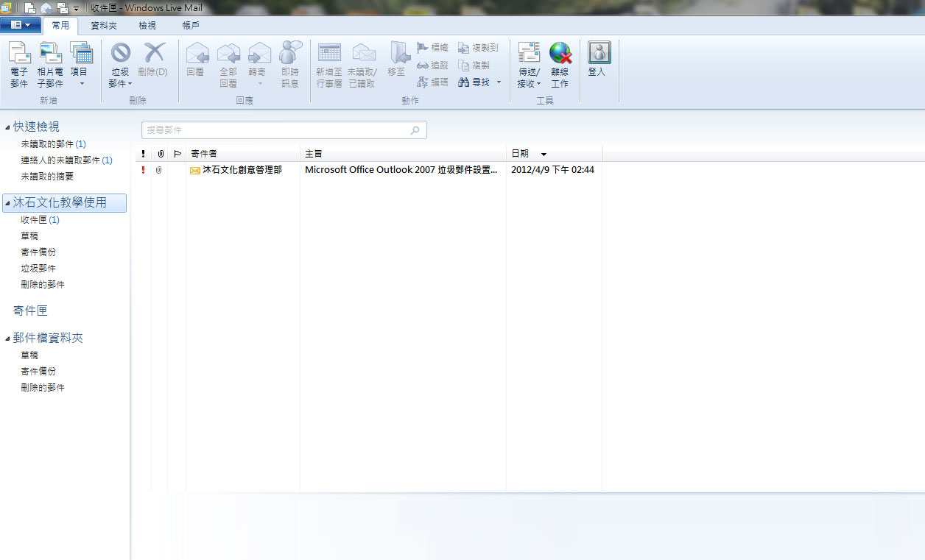Toggle flag on 沐石文化創意管理部 message

177,170
